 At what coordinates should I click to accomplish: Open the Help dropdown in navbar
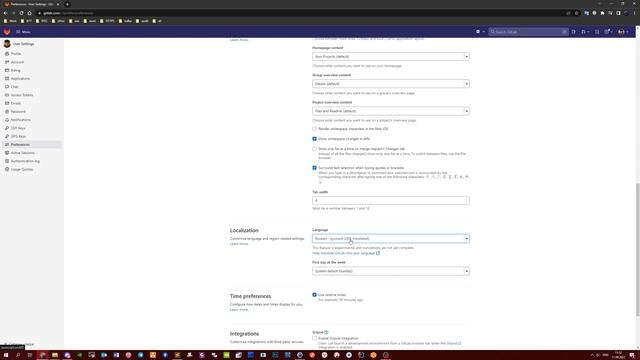(608, 32)
